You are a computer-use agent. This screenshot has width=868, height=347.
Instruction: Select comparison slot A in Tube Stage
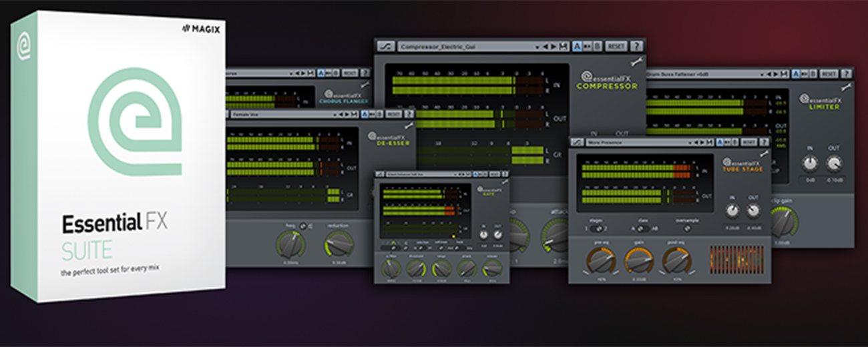coord(720,142)
